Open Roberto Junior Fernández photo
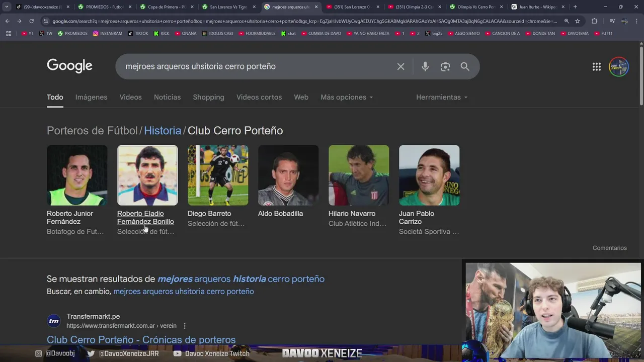The height and width of the screenshot is (362, 644). [77, 175]
